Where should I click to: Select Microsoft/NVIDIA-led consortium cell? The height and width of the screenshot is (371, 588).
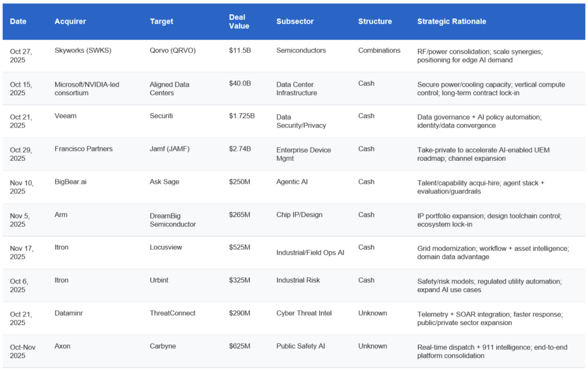click(x=87, y=88)
